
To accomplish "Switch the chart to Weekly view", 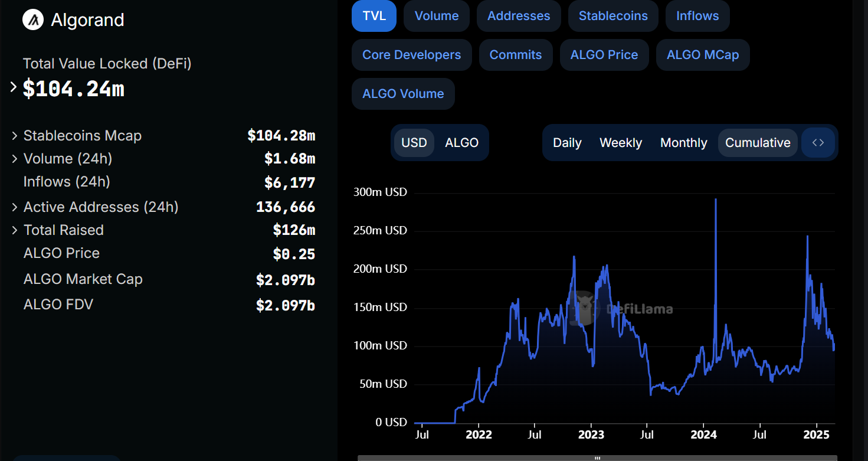I will (621, 143).
